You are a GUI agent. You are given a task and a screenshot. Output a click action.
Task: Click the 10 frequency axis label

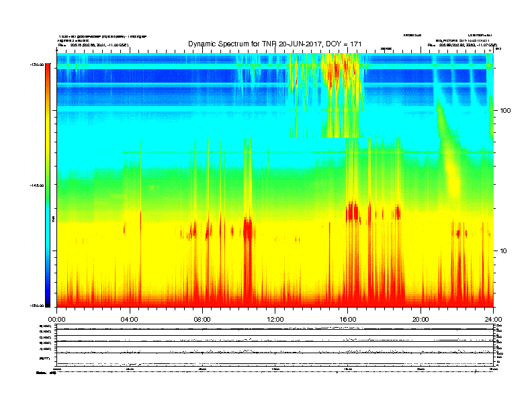tap(504, 251)
